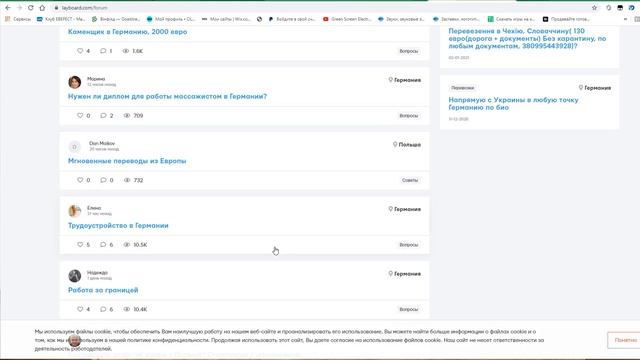Open the Сервисы bookmarks shortcut
Viewport: 640px width, 360px height.
pyautogui.click(x=18, y=19)
